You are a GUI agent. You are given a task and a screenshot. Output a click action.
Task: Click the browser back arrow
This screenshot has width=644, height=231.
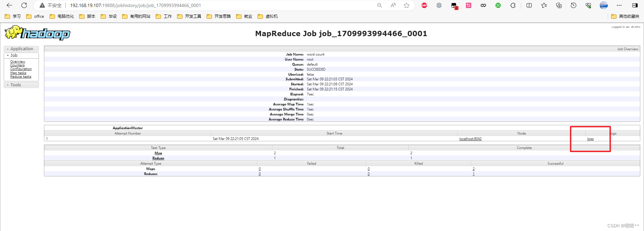click(9, 5)
